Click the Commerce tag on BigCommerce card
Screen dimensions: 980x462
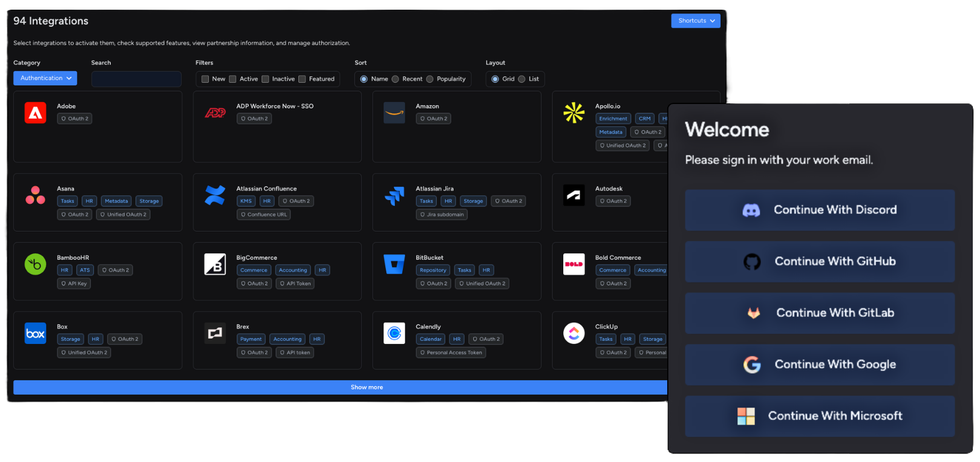[253, 270]
